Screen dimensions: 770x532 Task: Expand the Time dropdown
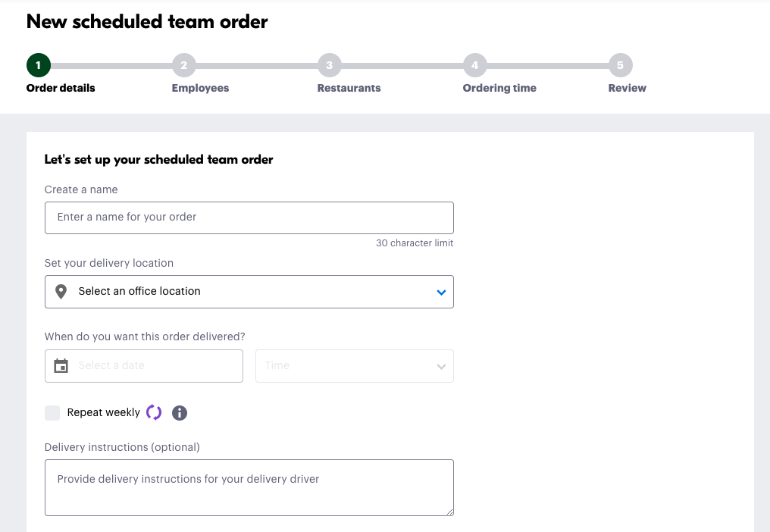pos(354,366)
